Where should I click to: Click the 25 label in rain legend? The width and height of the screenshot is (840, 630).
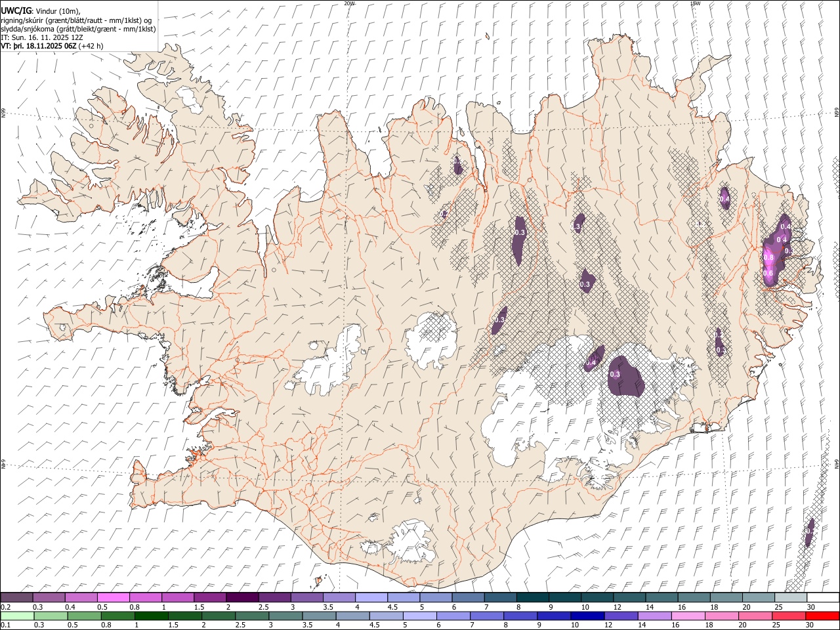[776, 625]
